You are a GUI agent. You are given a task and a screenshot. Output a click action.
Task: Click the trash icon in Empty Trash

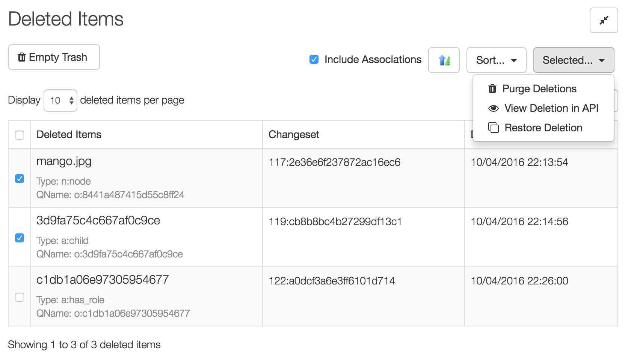point(22,57)
